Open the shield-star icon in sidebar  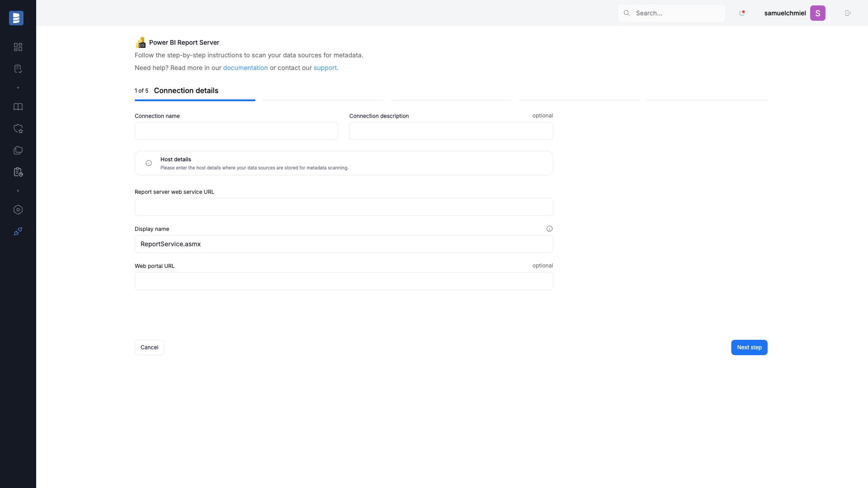pos(18,129)
